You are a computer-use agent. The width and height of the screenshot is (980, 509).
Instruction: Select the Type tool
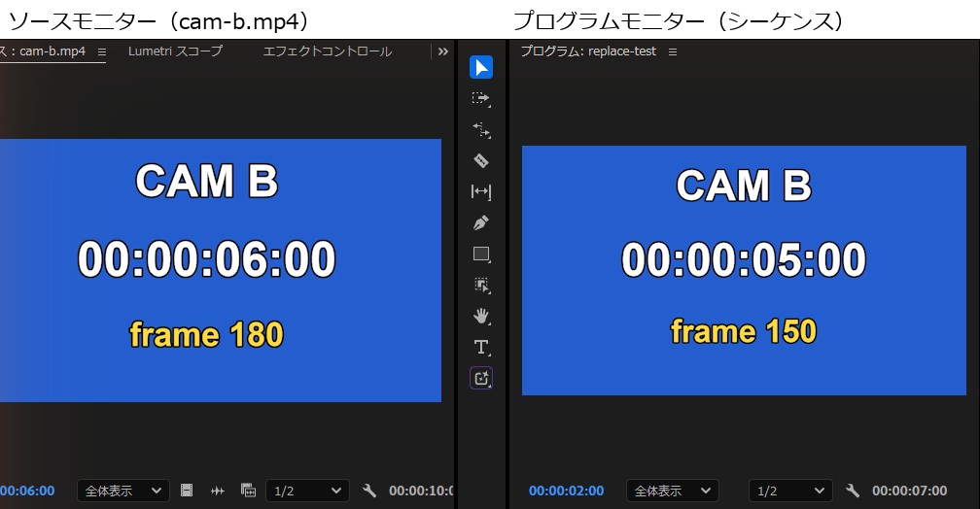point(481,347)
